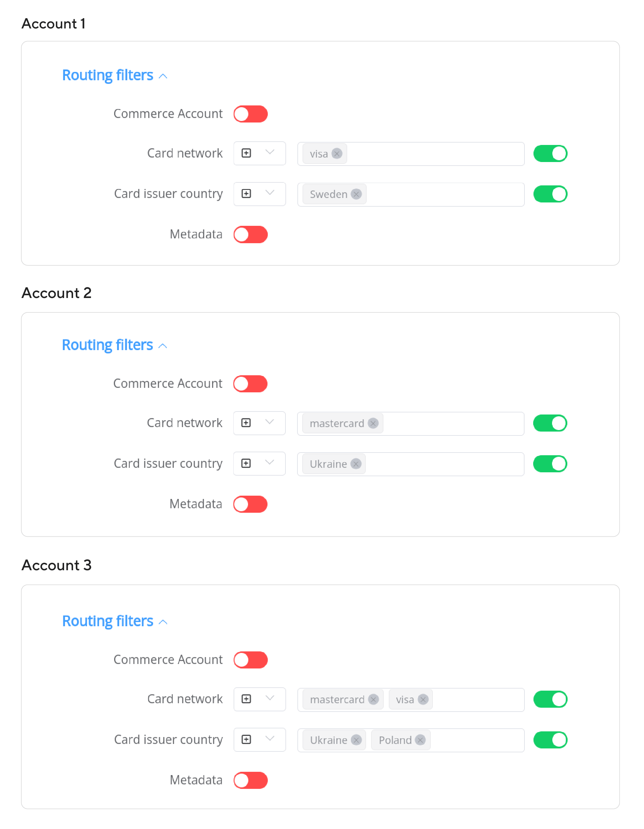Disable Card issuer country filter in Account 1
The height and width of the screenshot is (829, 644).
(x=550, y=194)
